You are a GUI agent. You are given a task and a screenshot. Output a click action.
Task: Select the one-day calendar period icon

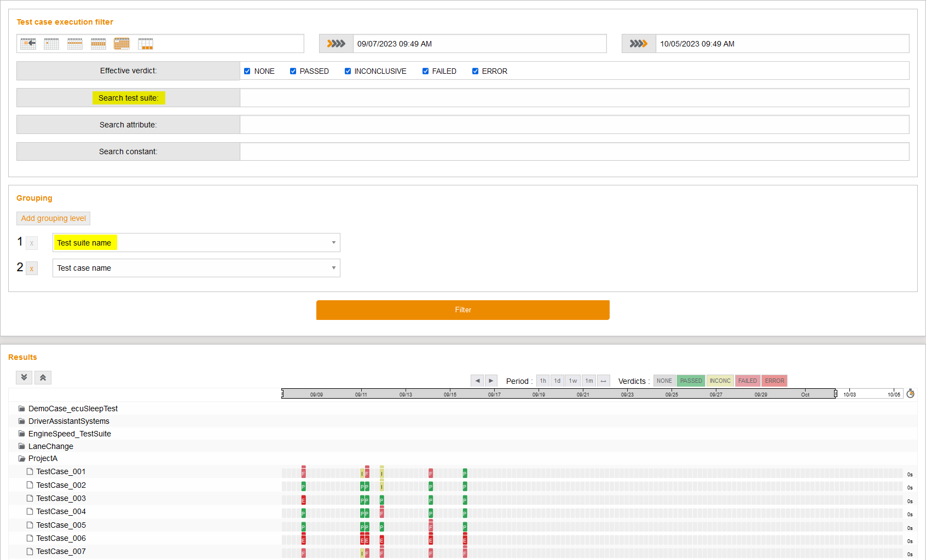[x=51, y=43]
